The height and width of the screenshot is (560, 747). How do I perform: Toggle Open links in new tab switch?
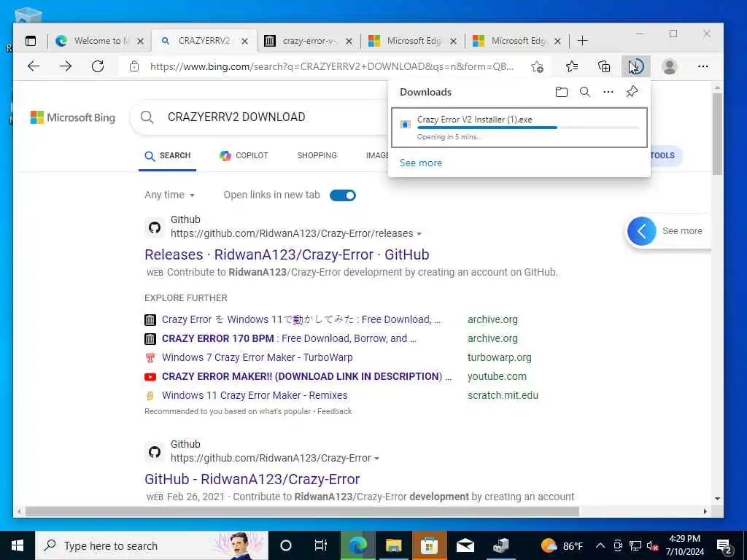tap(343, 195)
